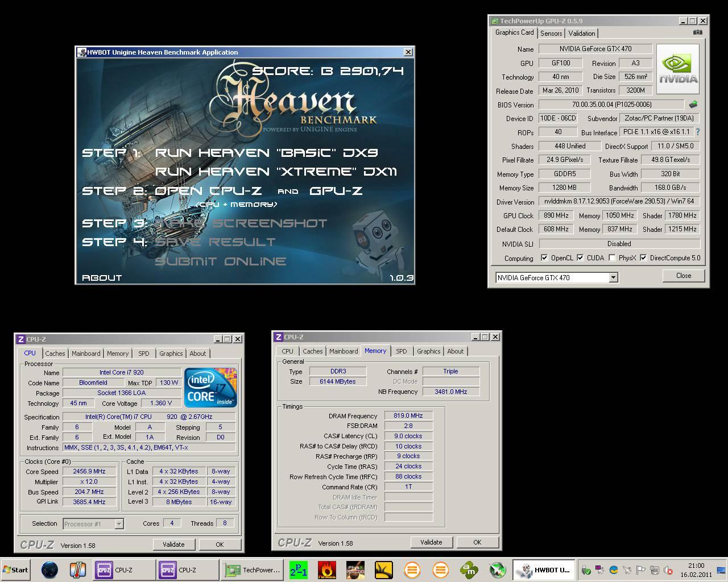728x582 pixels.
Task: Open the globe icon in the taskbar
Action: [50, 569]
